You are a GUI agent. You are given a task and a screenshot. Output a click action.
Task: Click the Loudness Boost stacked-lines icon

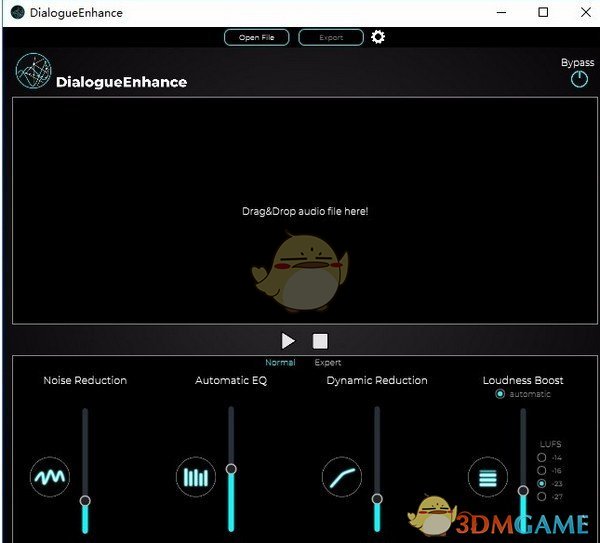(488, 477)
